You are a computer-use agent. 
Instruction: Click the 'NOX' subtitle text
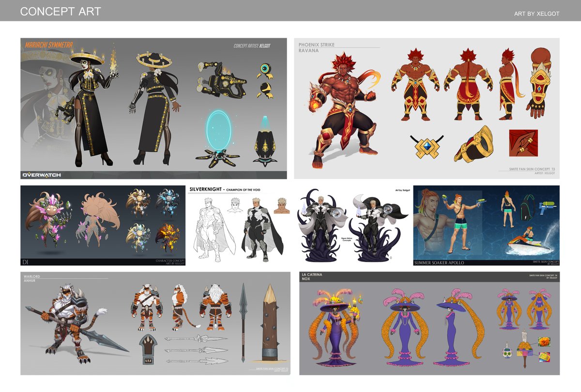pos(306,279)
